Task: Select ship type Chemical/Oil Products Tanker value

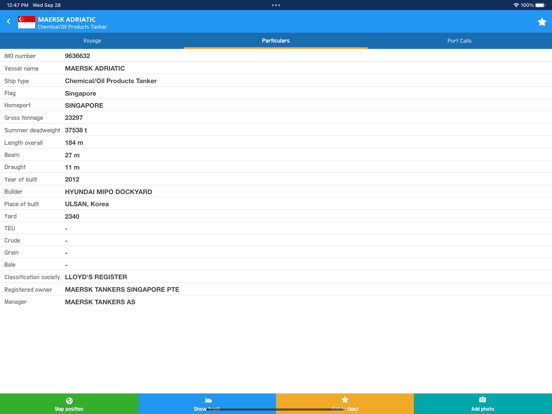Action: tap(111, 81)
